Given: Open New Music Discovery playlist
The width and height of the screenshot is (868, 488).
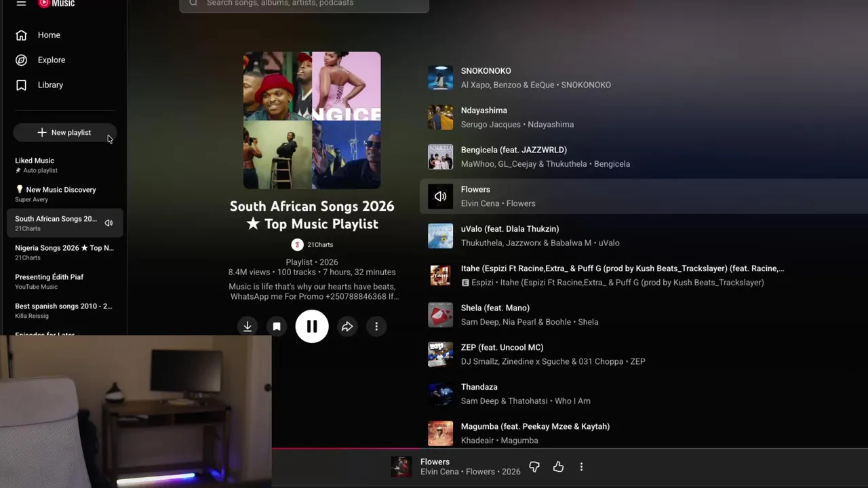Looking at the screenshot, I should tap(64, 194).
